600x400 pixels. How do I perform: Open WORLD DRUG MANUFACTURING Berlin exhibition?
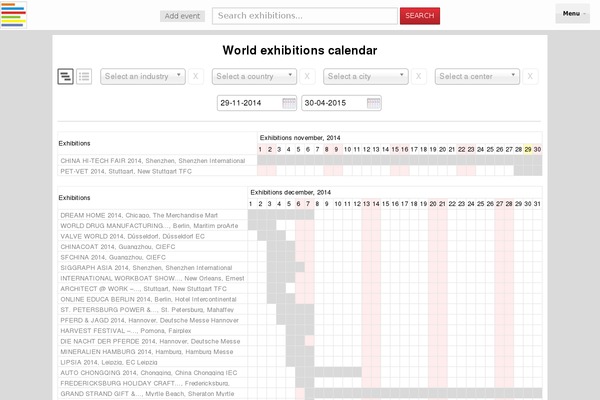point(149,226)
